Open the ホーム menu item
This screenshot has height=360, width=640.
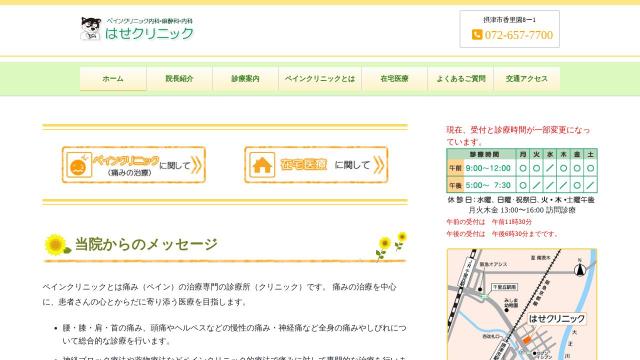pyautogui.click(x=113, y=79)
